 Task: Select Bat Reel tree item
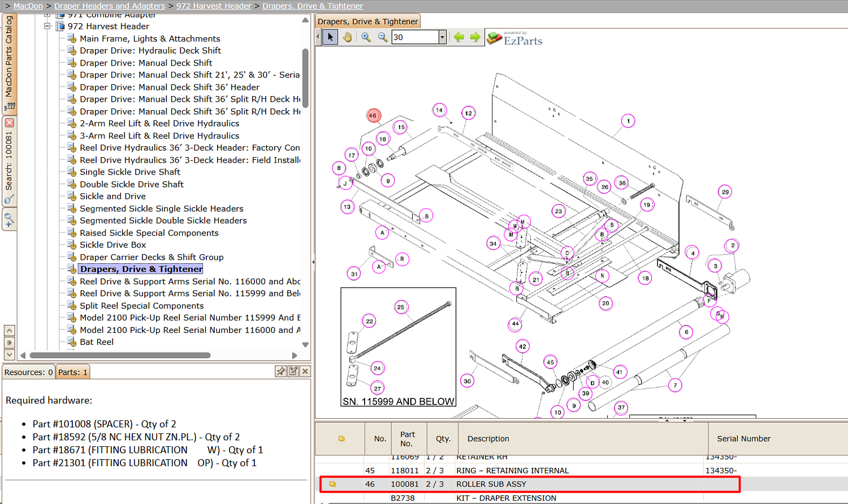coord(97,342)
